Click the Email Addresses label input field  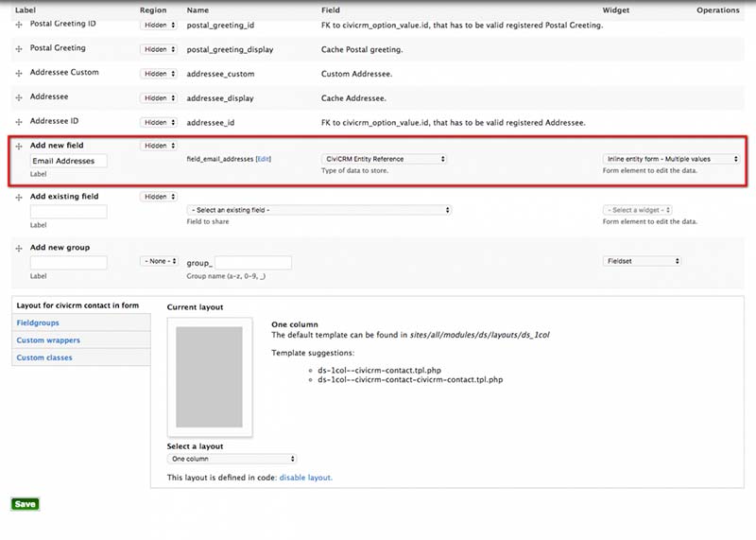(68, 162)
